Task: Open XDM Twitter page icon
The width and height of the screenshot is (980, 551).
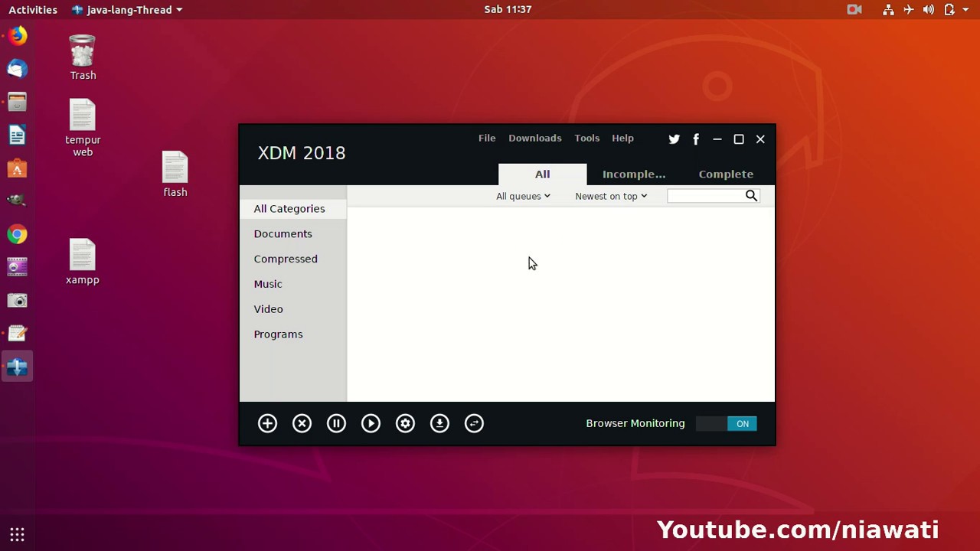Action: (x=674, y=139)
